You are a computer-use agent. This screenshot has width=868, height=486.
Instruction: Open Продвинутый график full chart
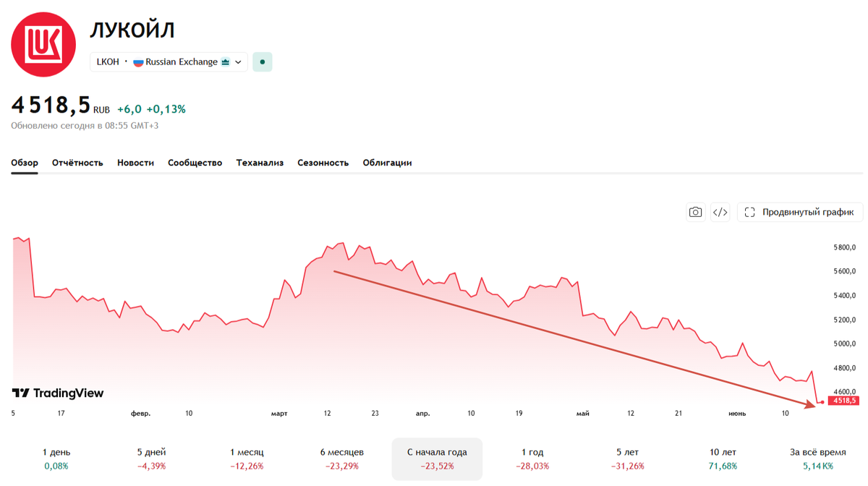click(x=800, y=212)
